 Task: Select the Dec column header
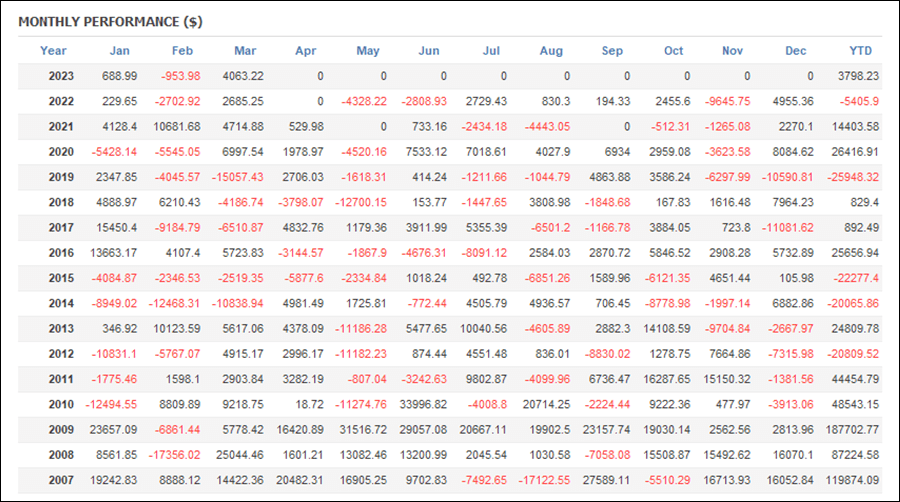pos(795,50)
